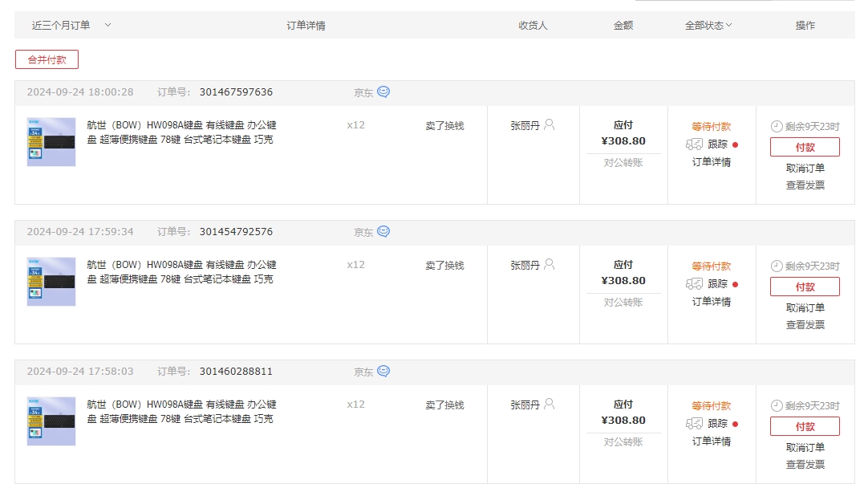868x492 pixels.
Task: Expand the 近三个月订单 date range dropdown
Action: point(108,25)
